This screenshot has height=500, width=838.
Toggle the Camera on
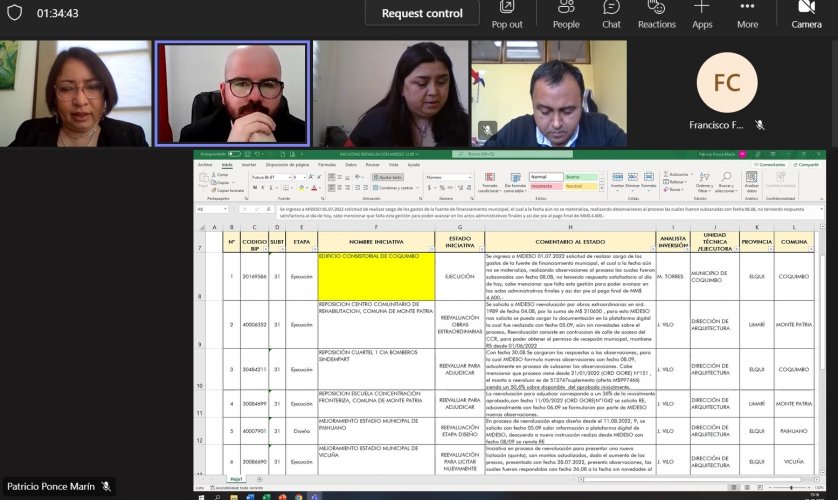coord(806,14)
